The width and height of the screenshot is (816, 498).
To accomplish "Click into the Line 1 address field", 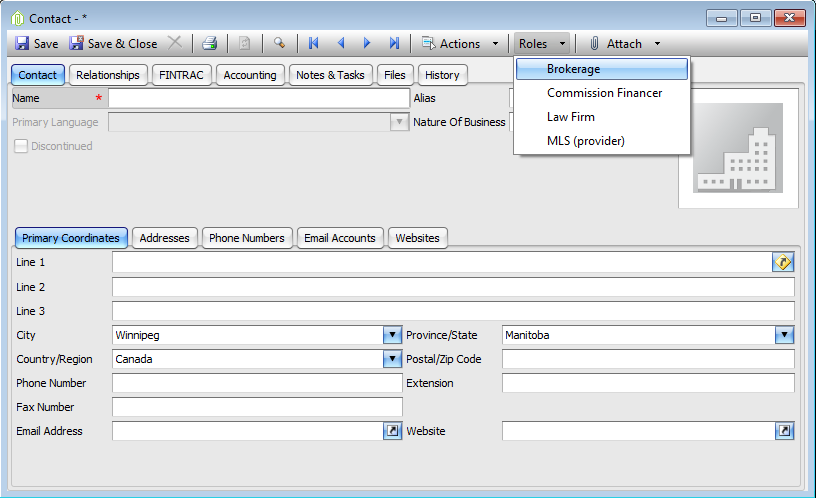I will click(x=442, y=262).
